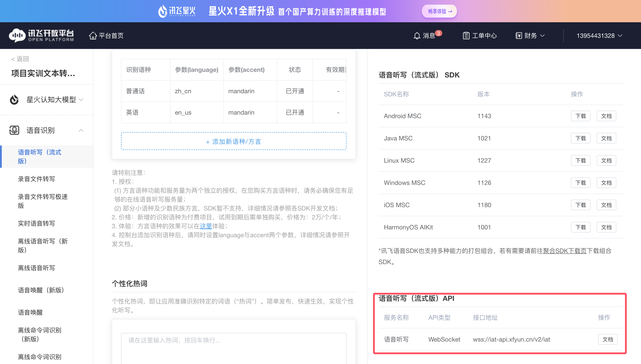Click the 已开通 status in 普通话 row
Screen dimensions: 641x364
coord(295,91)
